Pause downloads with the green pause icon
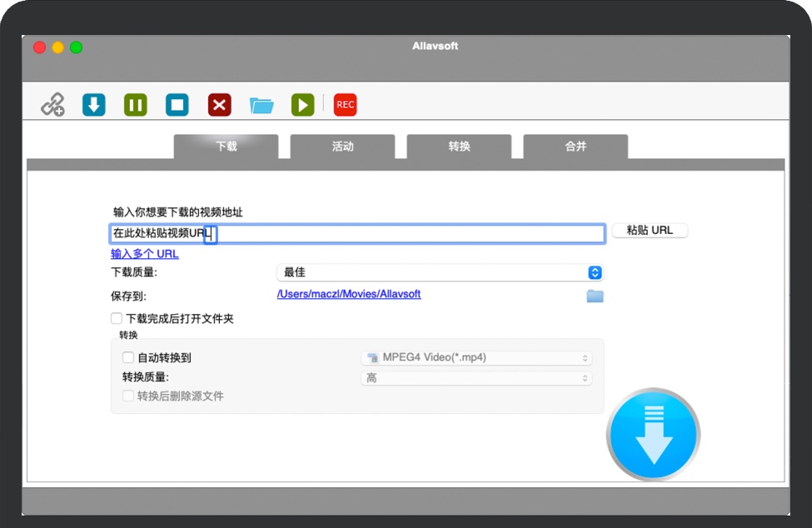812x528 pixels. tap(136, 105)
